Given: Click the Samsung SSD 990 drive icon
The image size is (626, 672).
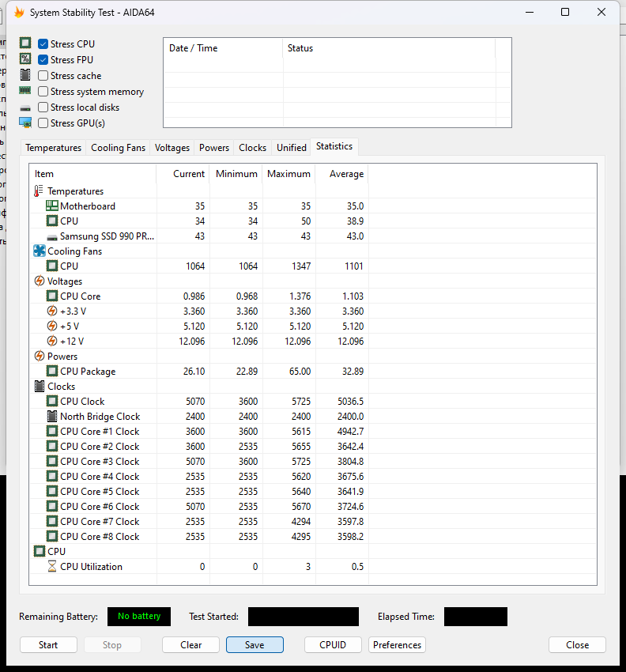Looking at the screenshot, I should tap(52, 236).
